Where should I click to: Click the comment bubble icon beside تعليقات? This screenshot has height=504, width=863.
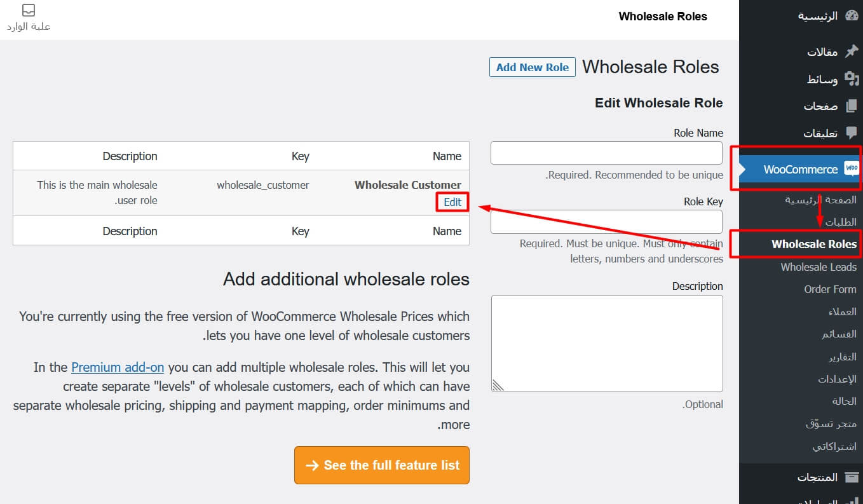852,133
